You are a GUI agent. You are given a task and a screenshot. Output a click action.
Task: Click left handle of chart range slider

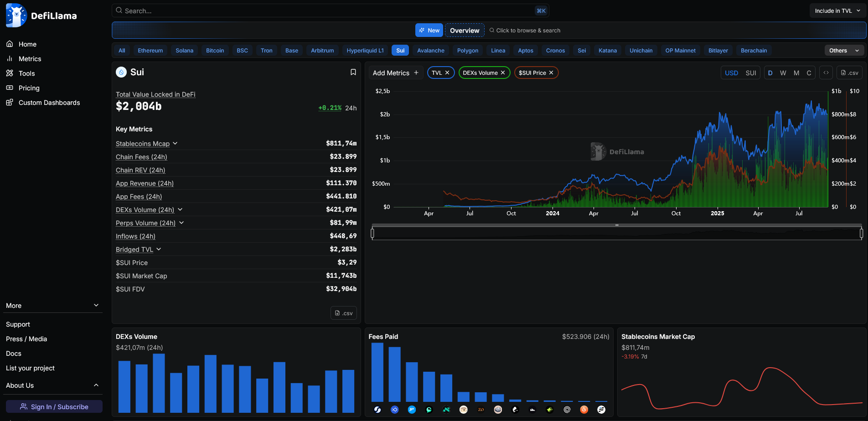[372, 233]
